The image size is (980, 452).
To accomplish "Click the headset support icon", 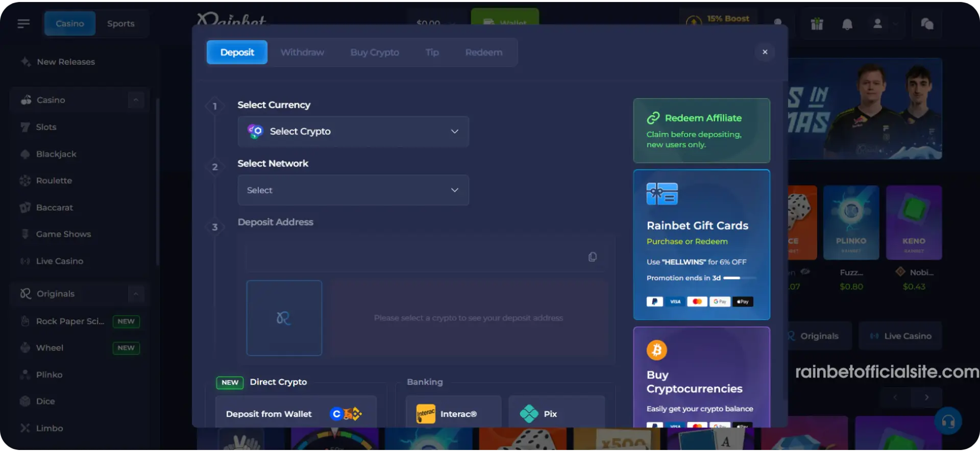I will coord(948,421).
